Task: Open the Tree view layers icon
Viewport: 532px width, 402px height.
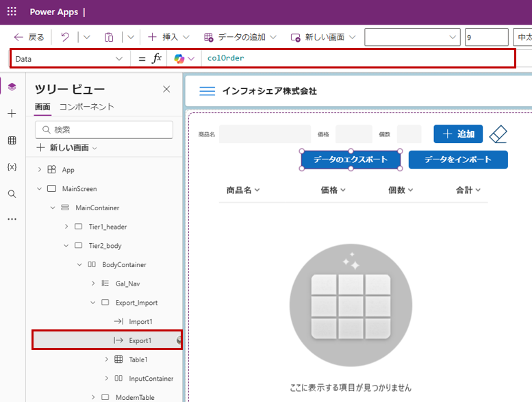Action: (x=12, y=87)
